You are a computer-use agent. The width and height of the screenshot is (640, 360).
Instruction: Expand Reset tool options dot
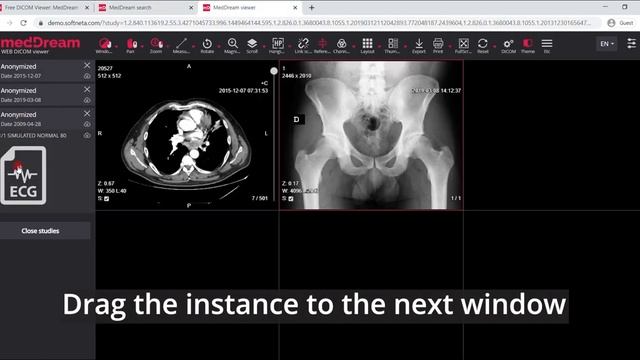click(495, 46)
